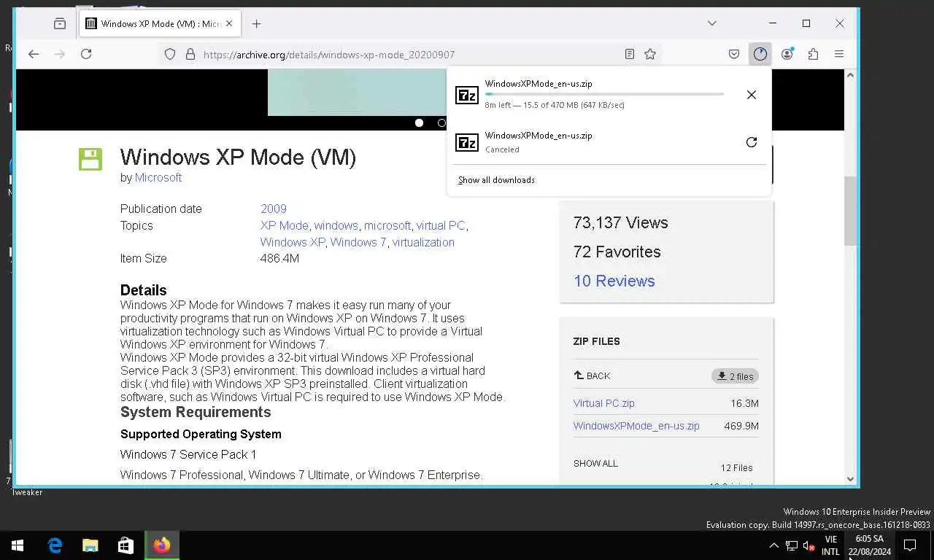The width and height of the screenshot is (934, 560).
Task: Open the taskbar clock and date
Action: [869, 545]
